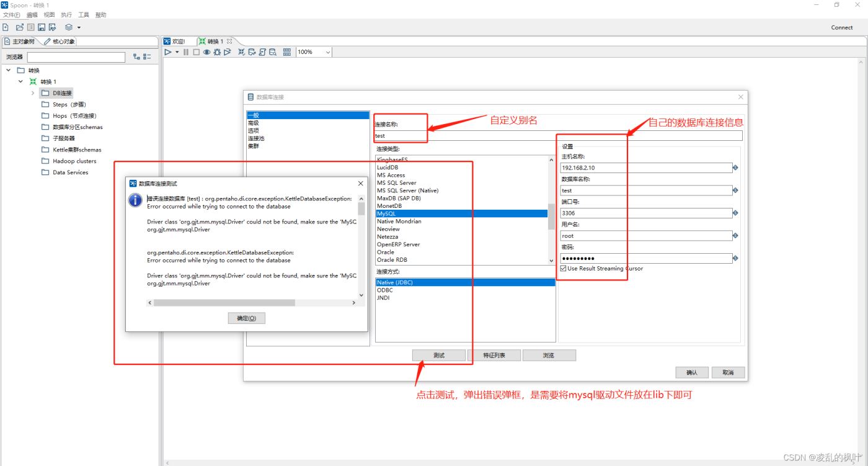Click the Connect link at top right
Viewport: 868px width, 466px height.
[x=842, y=27]
